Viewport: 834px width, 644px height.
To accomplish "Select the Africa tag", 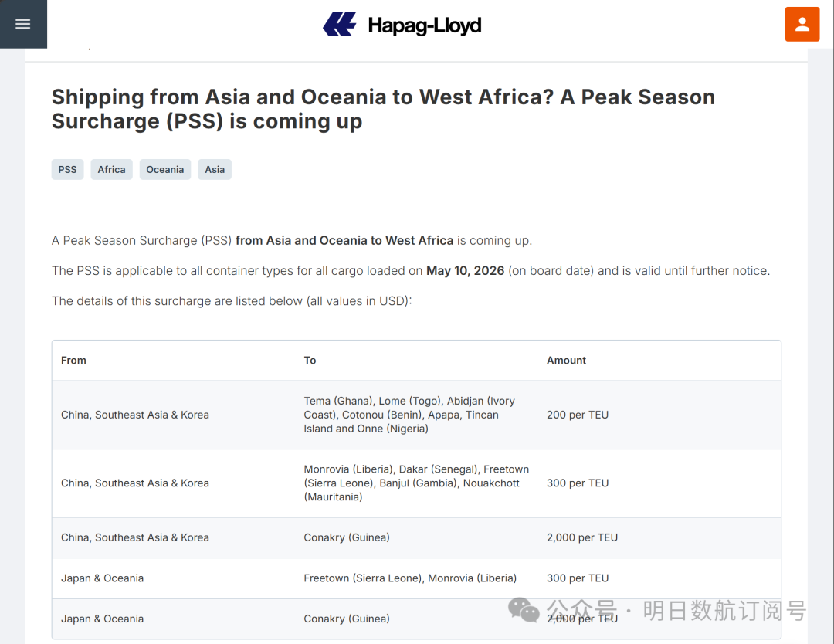I will pyautogui.click(x=112, y=170).
